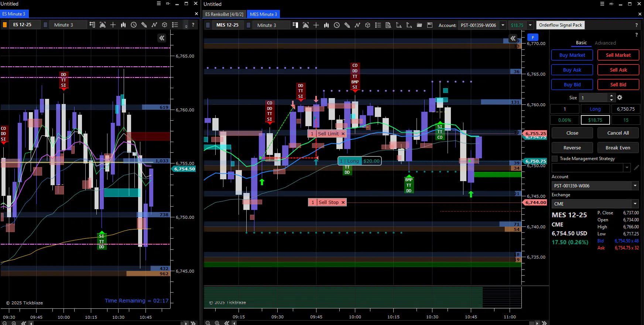
Task: Open the folder icon in MES chart toolbar
Action: pyautogui.click(x=419, y=25)
